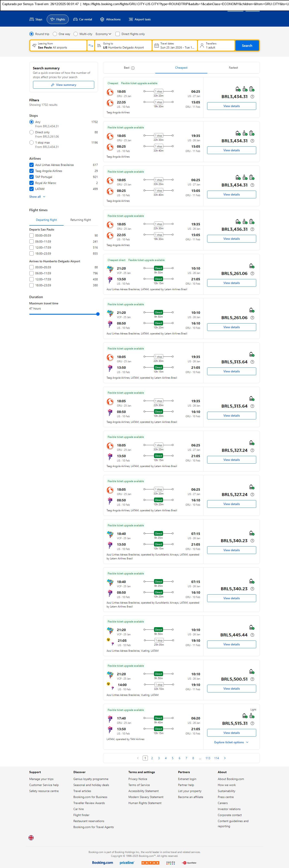Viewport: 289px width, 868px height.
Task: Expand Explore ticket options for LATAM flight
Action: [x=231, y=742]
